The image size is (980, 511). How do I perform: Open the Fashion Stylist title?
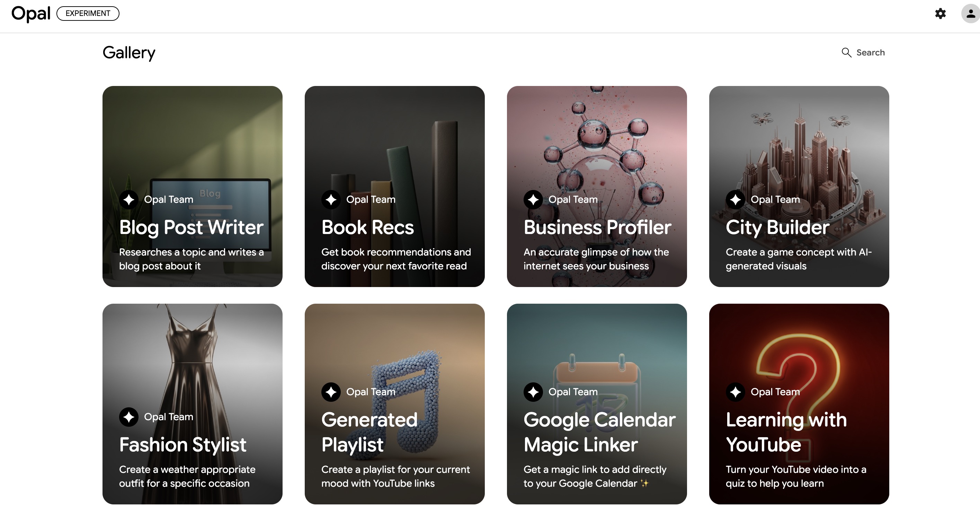(182, 445)
